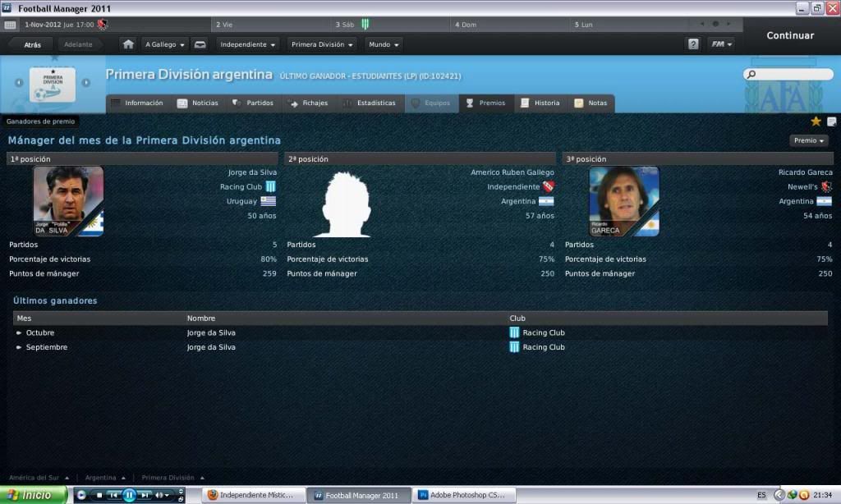Skip to next track in media player
841x504 pixels.
pos(145,495)
